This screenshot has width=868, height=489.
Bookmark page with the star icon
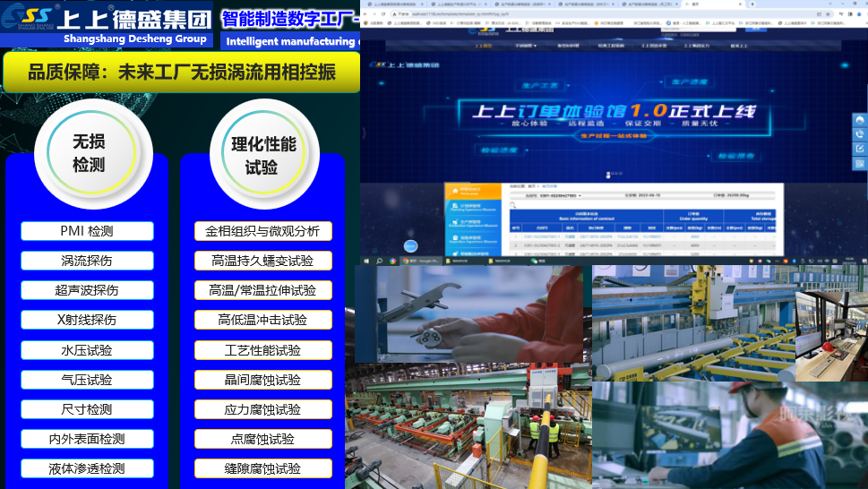pos(829,13)
